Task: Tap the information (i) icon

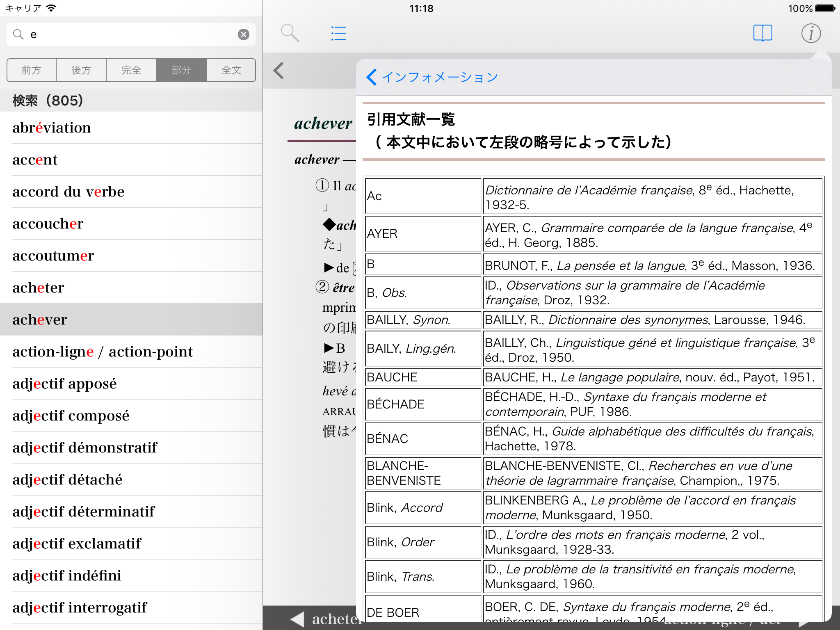Action: 811,33
